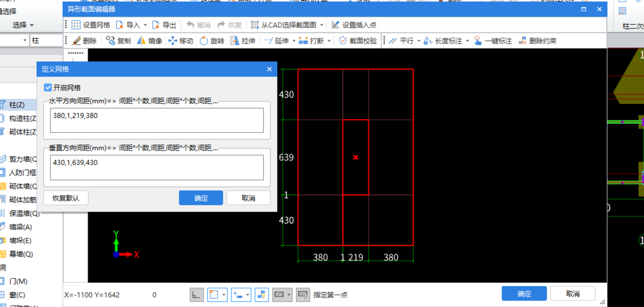The height and width of the screenshot is (307, 644).
Task: Select the 延伸 extend tool
Action: [276, 41]
